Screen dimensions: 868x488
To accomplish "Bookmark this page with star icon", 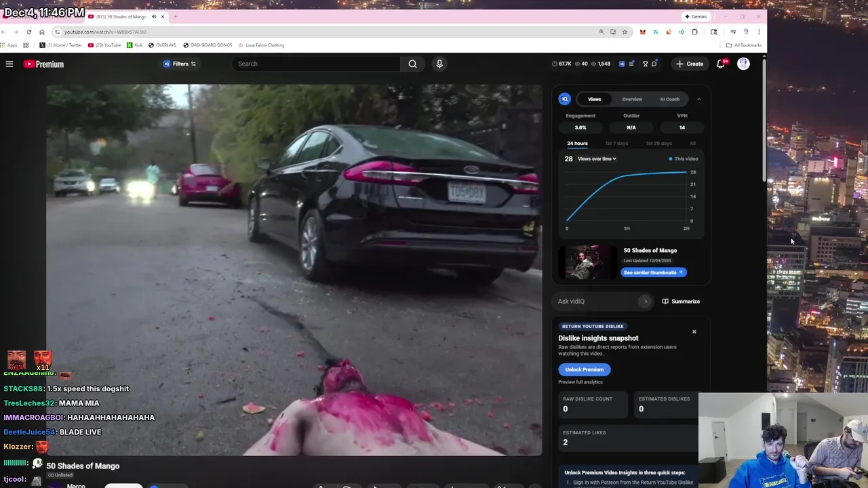I will pos(625,32).
